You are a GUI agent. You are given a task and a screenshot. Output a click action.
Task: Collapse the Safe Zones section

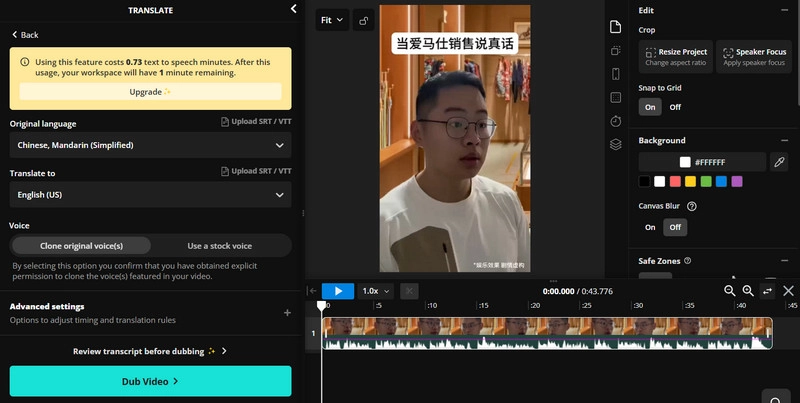pyautogui.click(x=785, y=261)
